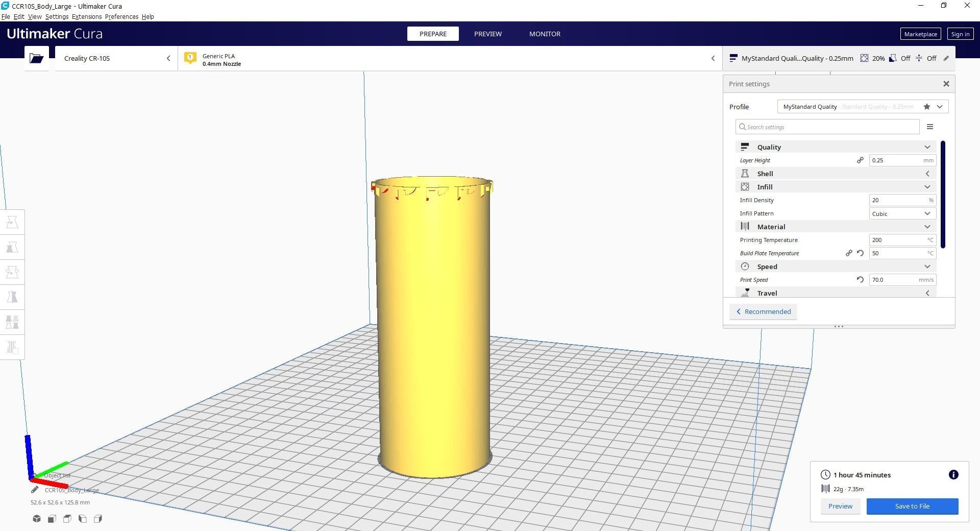The height and width of the screenshot is (531, 980).
Task: Click the Search settings field
Action: (827, 127)
